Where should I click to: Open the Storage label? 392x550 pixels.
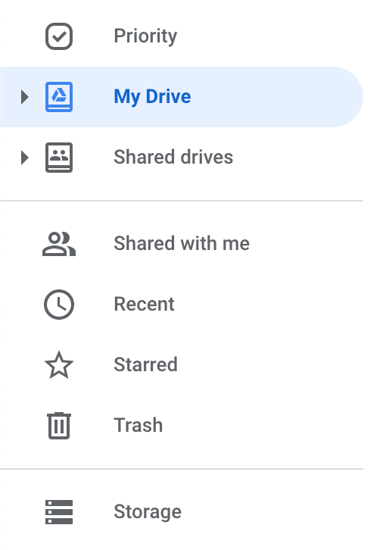point(148,512)
